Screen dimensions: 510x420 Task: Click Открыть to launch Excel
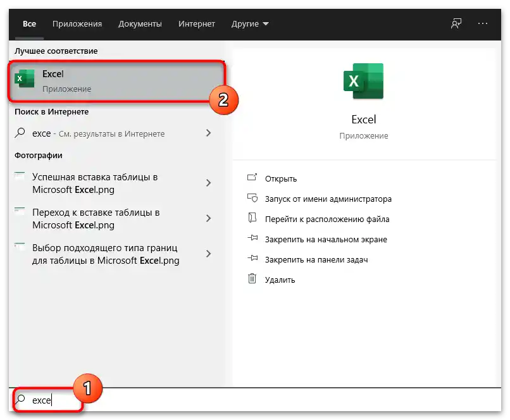click(281, 179)
